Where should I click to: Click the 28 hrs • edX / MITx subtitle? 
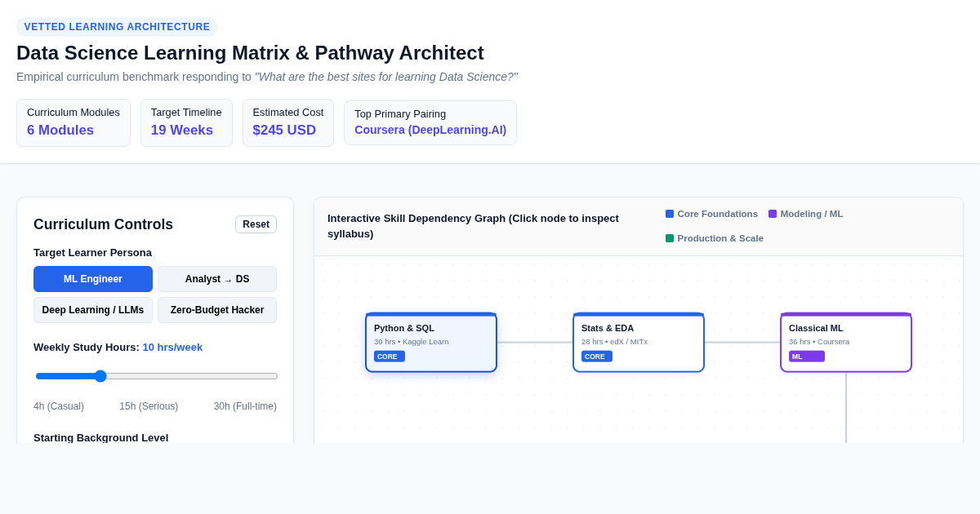614,342
